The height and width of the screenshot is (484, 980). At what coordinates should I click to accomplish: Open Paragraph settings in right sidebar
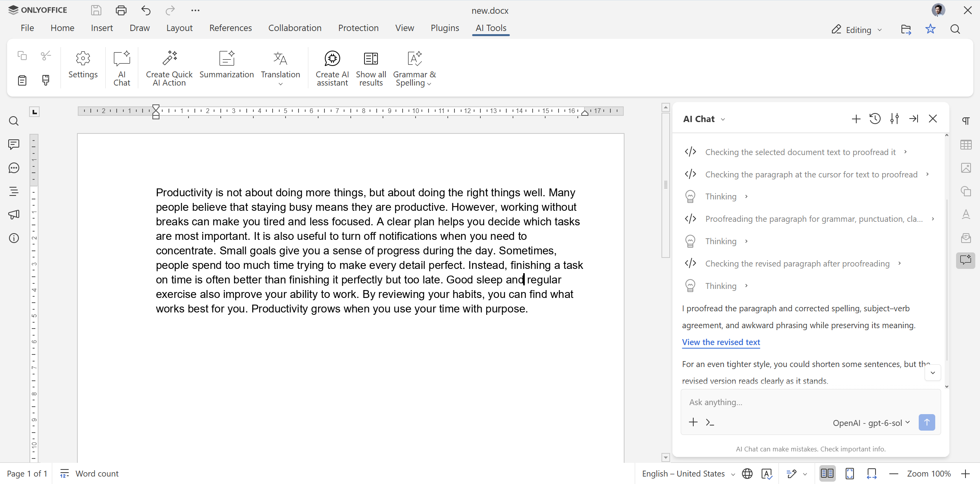pos(966,121)
